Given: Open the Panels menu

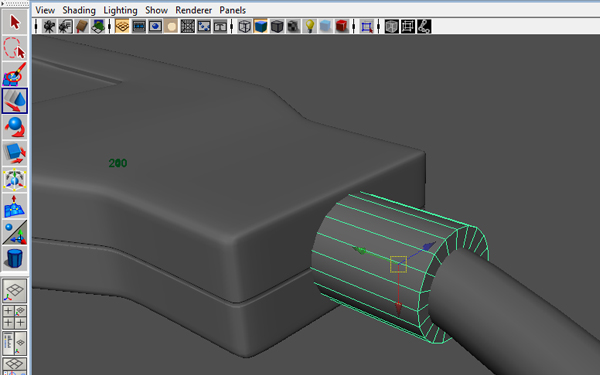Looking at the screenshot, I should (x=232, y=10).
